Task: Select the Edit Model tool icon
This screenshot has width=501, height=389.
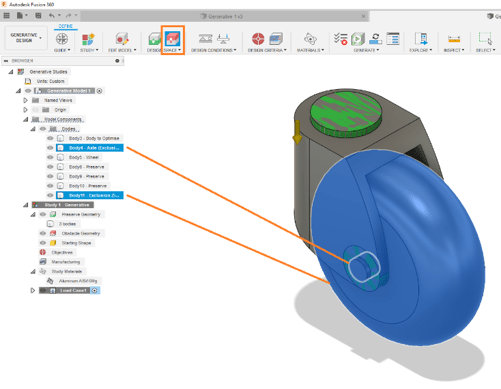Action: 122,39
